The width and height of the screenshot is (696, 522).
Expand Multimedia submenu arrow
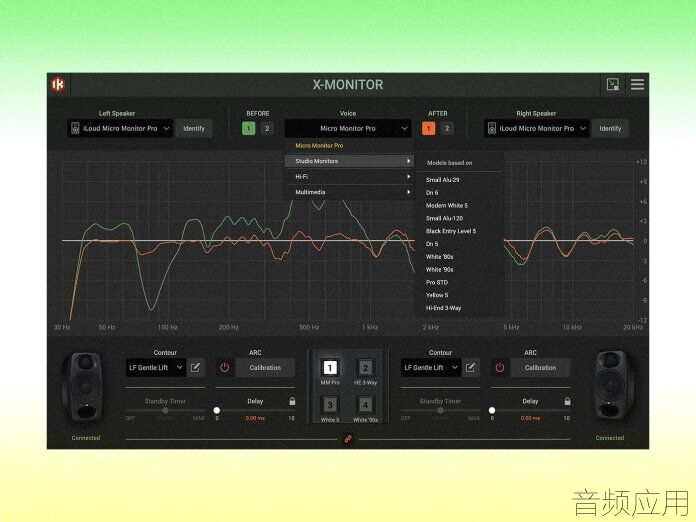(x=408, y=192)
